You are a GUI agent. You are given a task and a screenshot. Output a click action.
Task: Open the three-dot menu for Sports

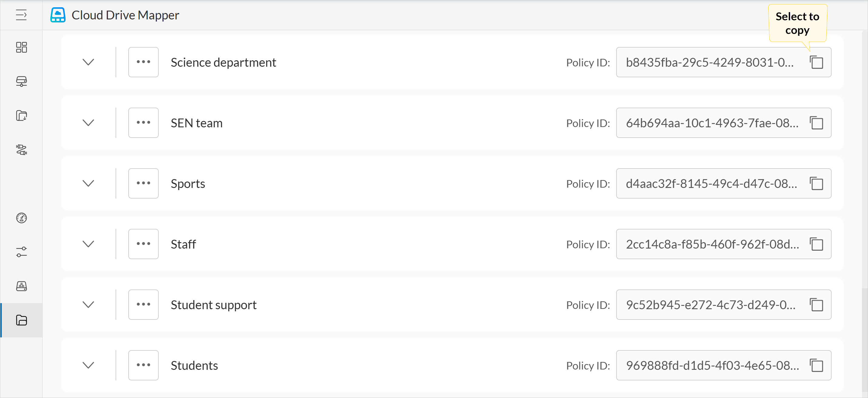tap(143, 183)
